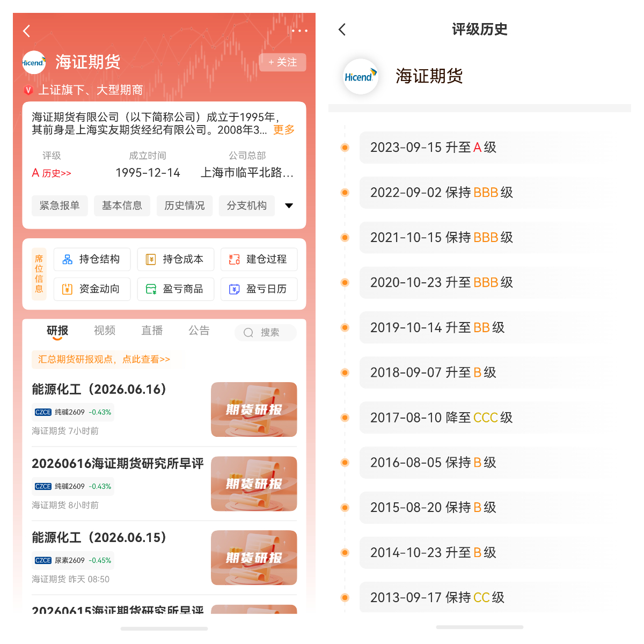Open thumbnail of 能源化工 2026.06.15 report

254,558
